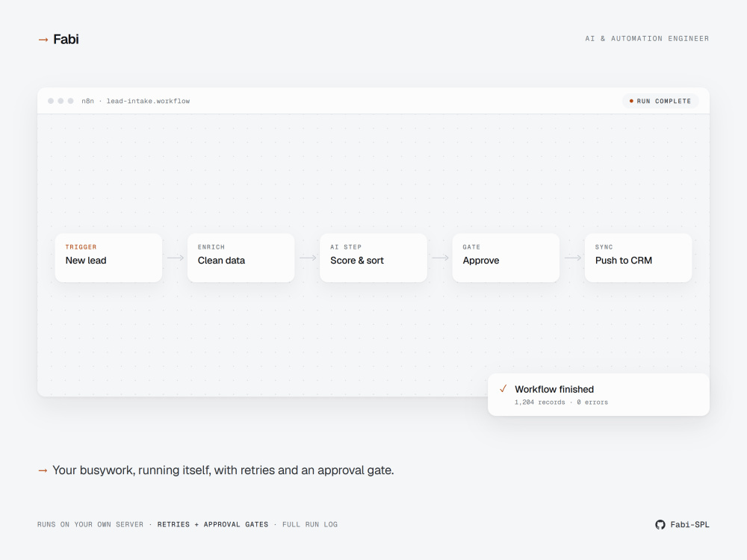Click the Full run log text

[310, 525]
